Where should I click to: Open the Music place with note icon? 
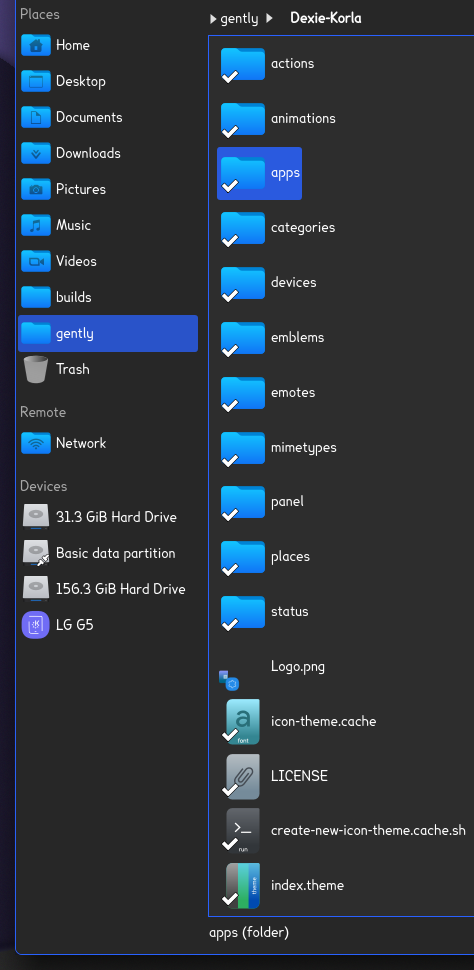click(108, 225)
